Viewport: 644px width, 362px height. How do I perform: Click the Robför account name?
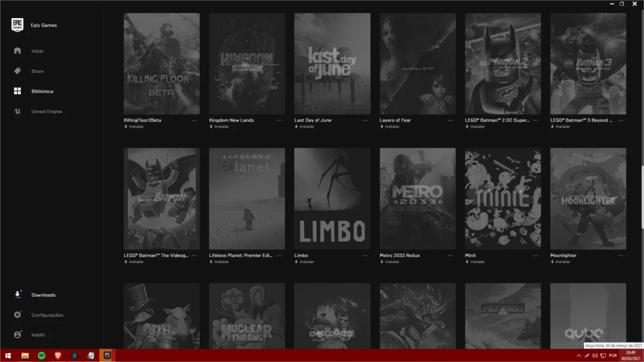point(38,335)
